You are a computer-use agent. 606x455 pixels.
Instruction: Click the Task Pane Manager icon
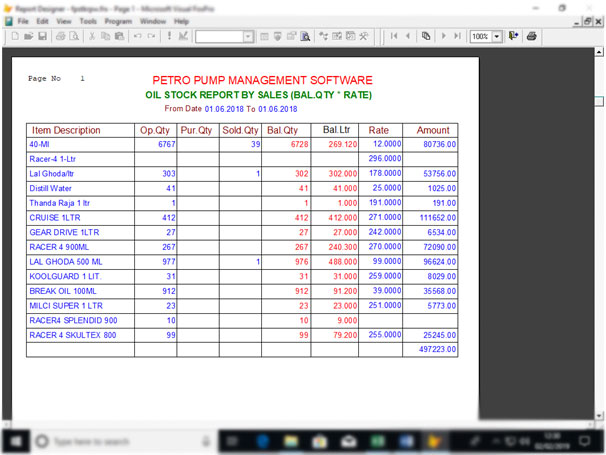point(351,36)
